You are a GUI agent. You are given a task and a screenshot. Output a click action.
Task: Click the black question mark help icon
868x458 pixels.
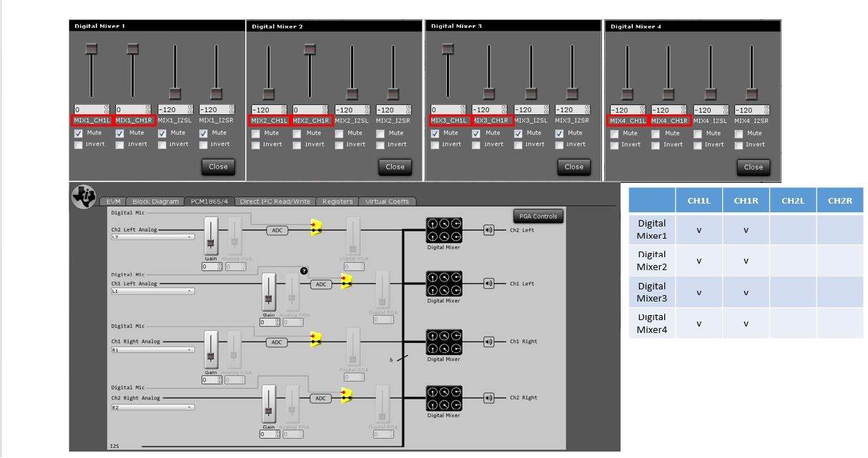click(x=304, y=271)
